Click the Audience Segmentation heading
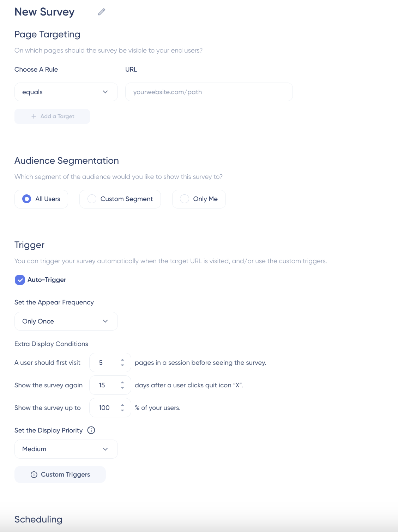This screenshot has width=398, height=532. 67,161
